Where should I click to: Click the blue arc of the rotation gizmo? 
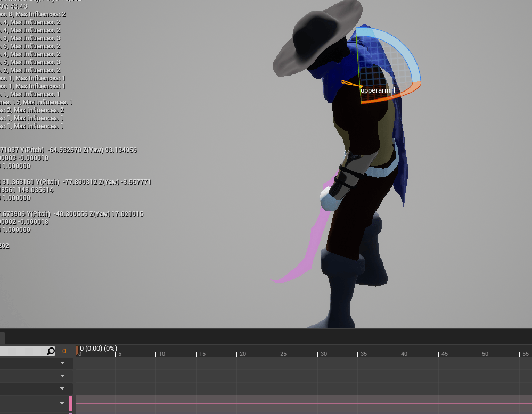(401, 44)
